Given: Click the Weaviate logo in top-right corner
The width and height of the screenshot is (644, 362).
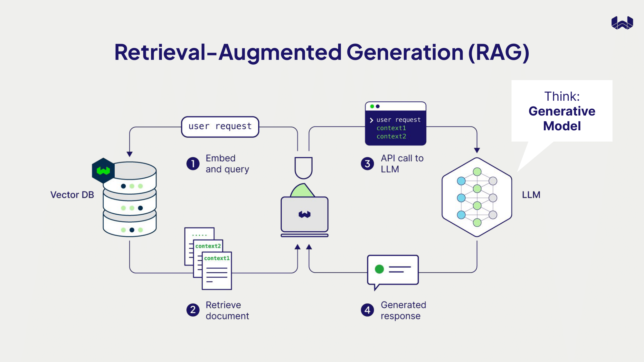Looking at the screenshot, I should [622, 23].
